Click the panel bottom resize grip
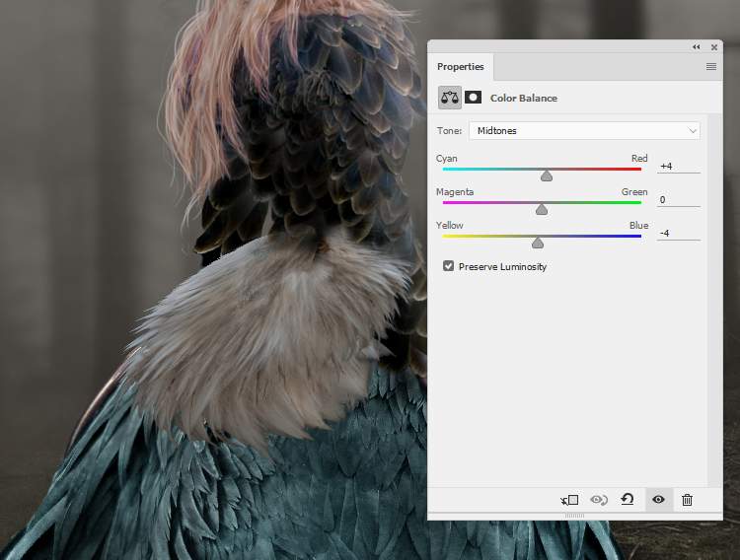The height and width of the screenshot is (560, 740). tap(574, 516)
